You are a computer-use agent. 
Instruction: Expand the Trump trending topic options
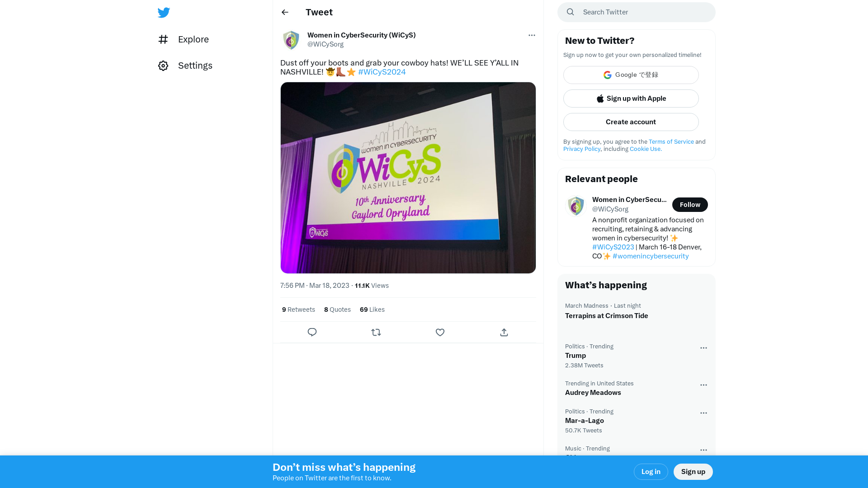pyautogui.click(x=703, y=347)
